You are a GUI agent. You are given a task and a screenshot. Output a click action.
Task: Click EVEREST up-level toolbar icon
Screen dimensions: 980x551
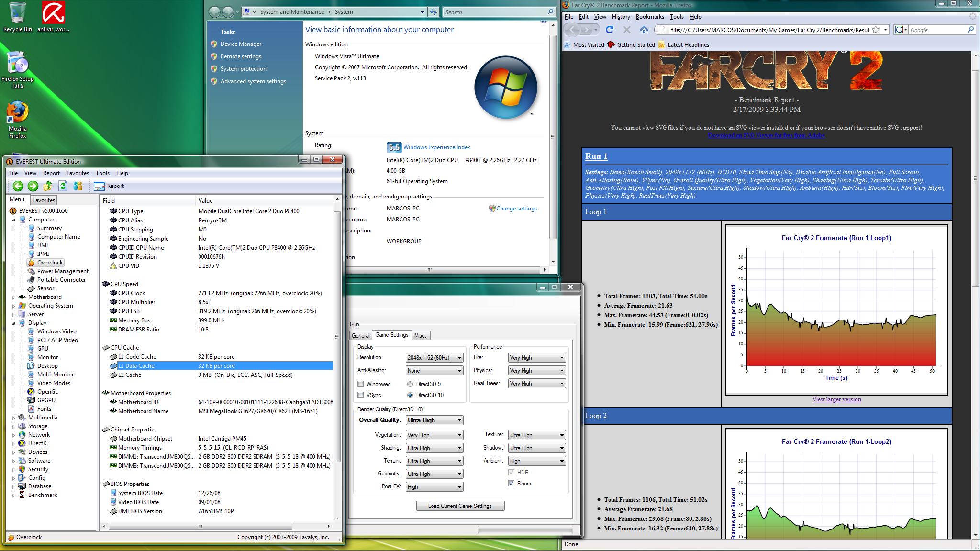[48, 186]
